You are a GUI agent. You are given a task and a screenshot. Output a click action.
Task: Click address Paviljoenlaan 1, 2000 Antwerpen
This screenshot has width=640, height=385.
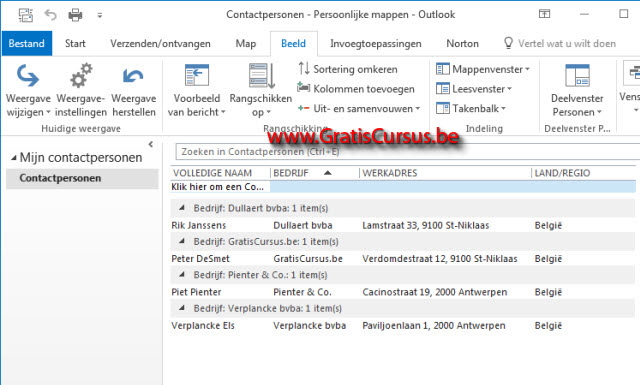click(434, 326)
